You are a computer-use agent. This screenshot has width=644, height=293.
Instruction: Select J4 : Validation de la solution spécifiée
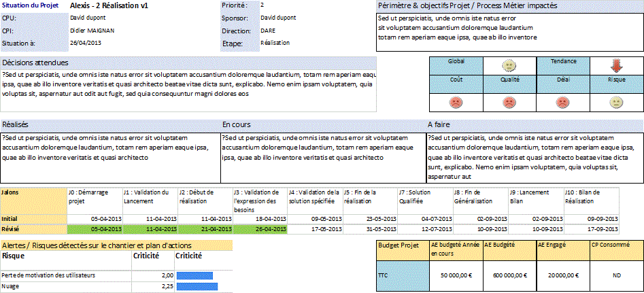315,201
